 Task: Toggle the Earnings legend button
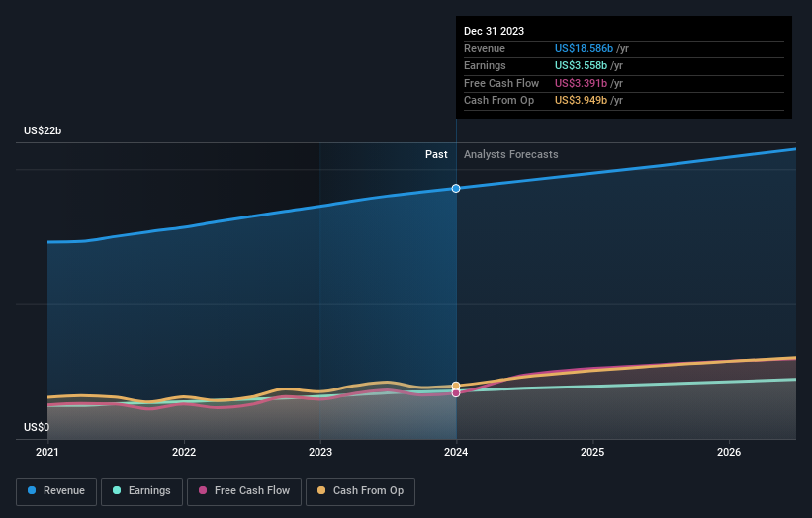[141, 491]
